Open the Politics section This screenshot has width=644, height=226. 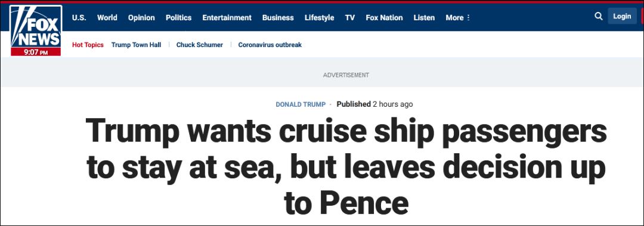click(179, 18)
